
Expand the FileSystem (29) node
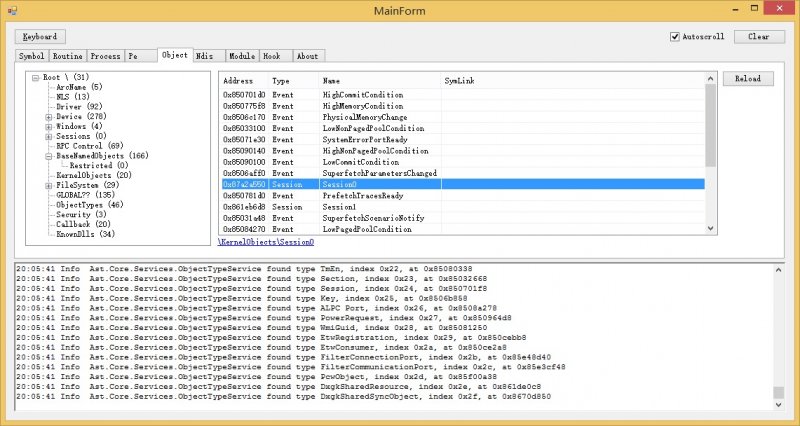[48, 186]
